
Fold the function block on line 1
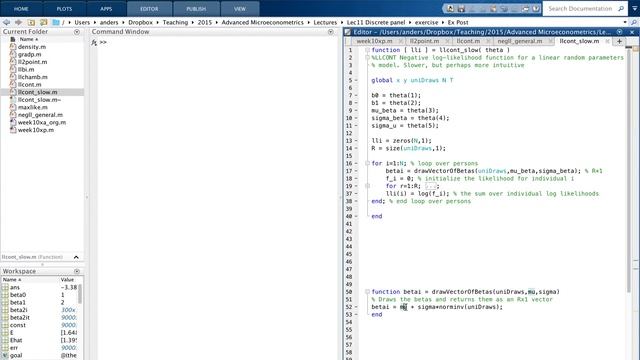367,50
